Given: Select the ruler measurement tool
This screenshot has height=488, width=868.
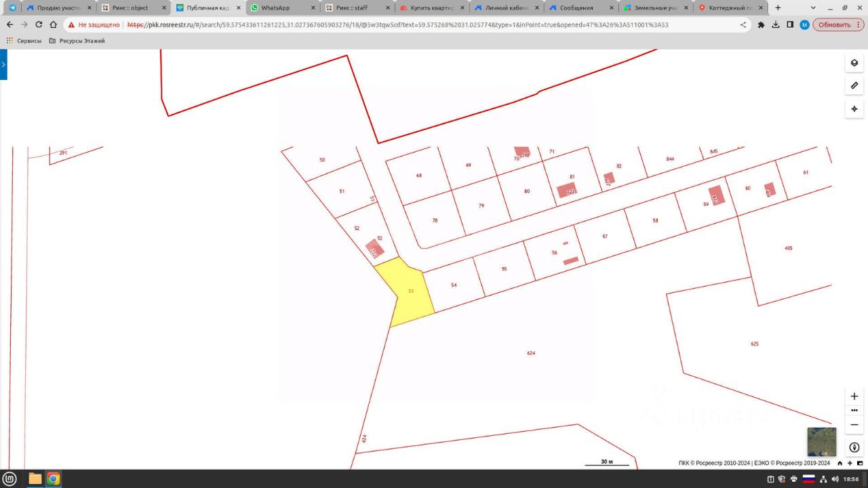Looking at the screenshot, I should coord(854,86).
